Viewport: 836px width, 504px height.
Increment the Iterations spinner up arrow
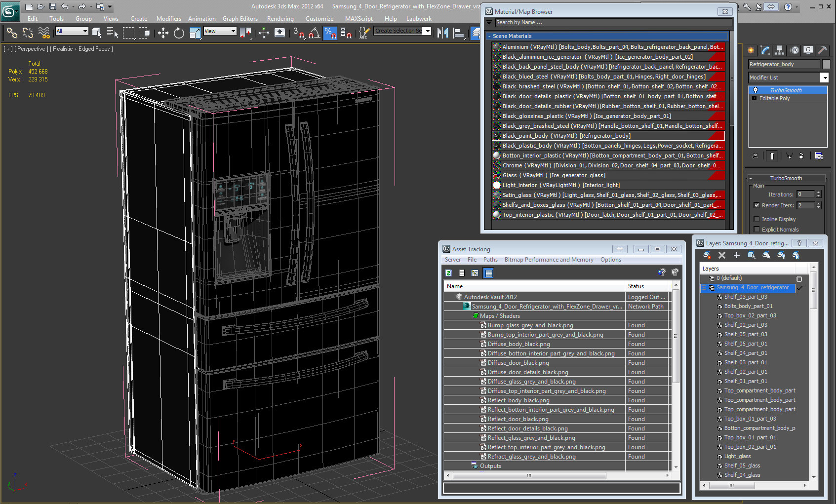pos(818,193)
